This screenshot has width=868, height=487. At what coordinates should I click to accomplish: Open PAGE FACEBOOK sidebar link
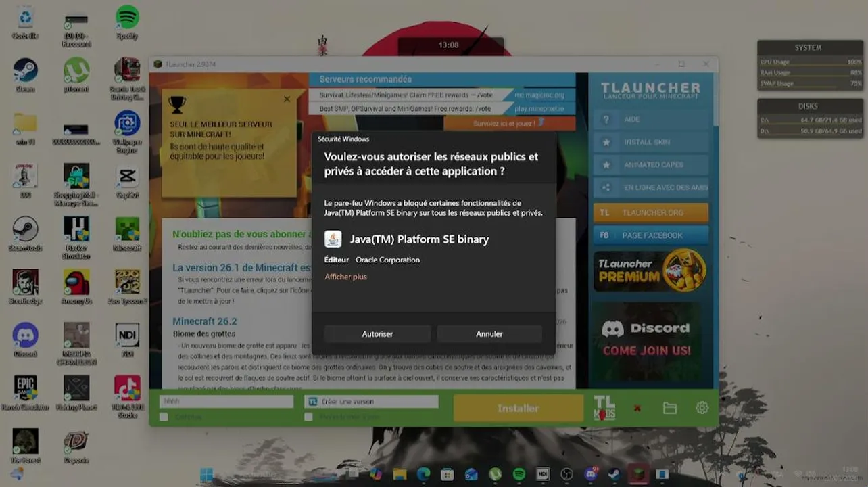click(651, 235)
